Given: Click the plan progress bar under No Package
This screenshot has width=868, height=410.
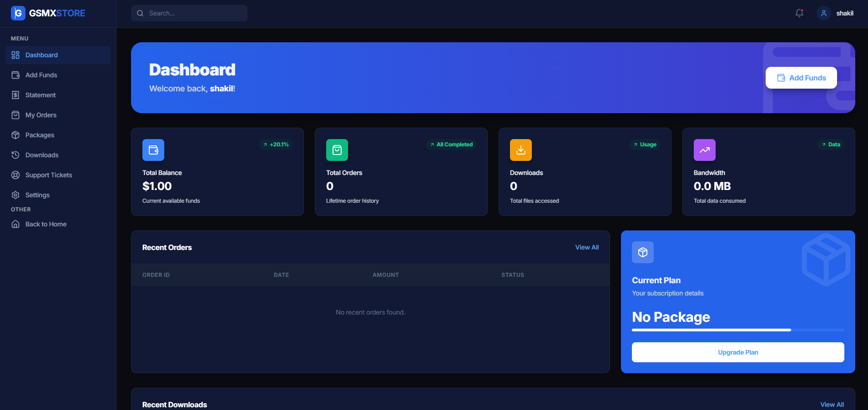Looking at the screenshot, I should (x=737, y=330).
